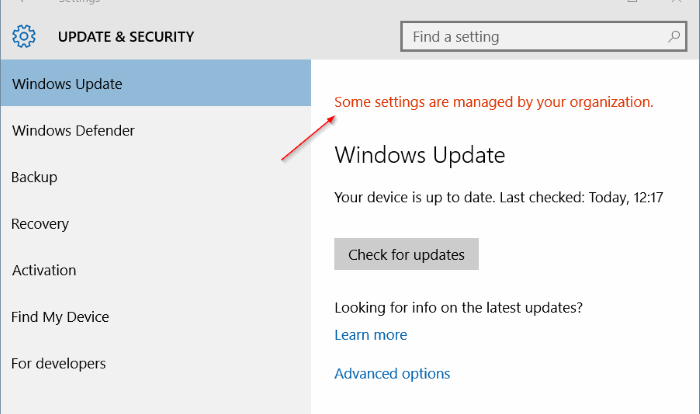
Task: Select the Activation sidebar item
Action: (156, 270)
